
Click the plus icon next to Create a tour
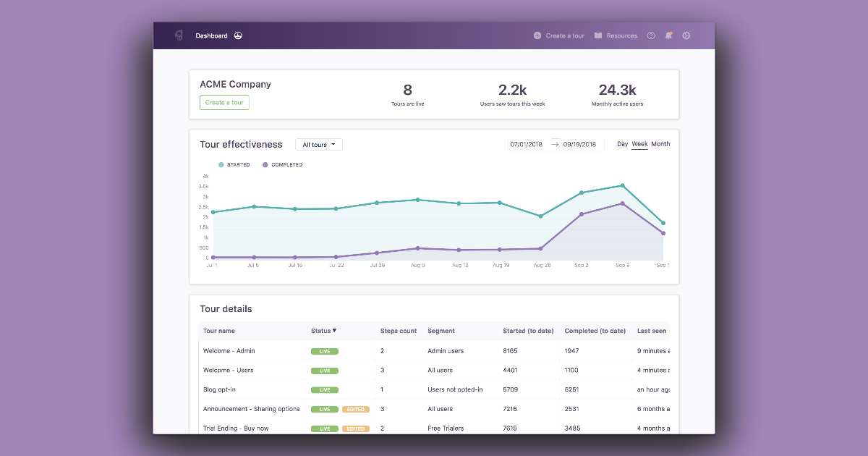537,35
